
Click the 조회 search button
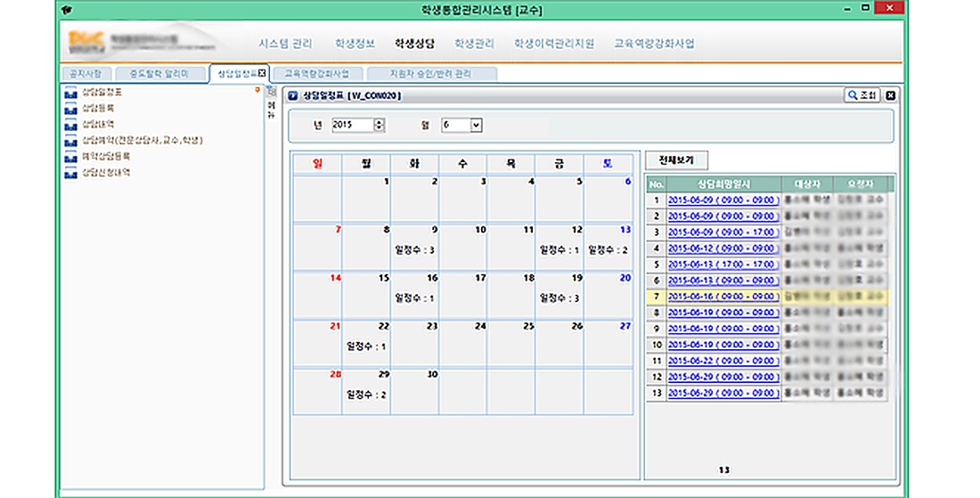[862, 95]
